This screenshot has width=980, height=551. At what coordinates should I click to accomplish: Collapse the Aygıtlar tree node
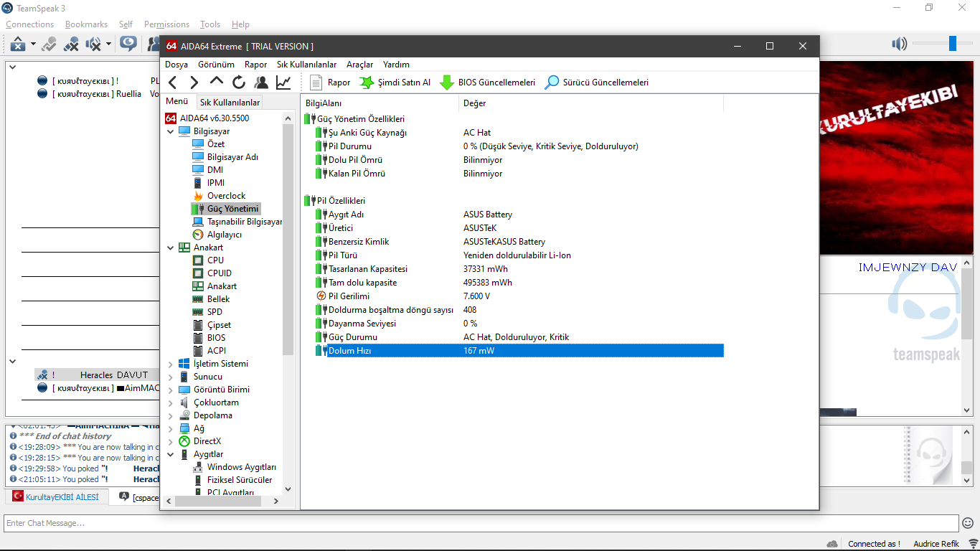170,454
